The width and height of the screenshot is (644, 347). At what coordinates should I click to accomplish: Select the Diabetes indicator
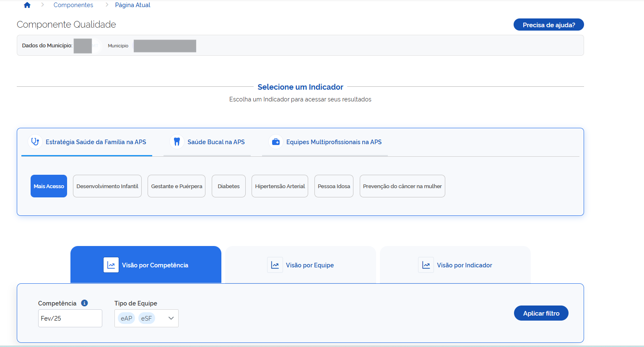[x=229, y=186]
